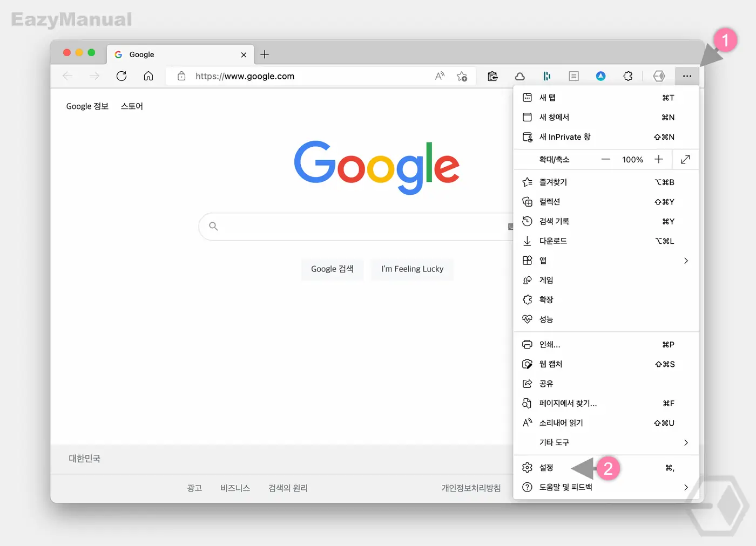The height and width of the screenshot is (546, 756).
Task: Click the Google 검색 button
Action: click(x=332, y=269)
